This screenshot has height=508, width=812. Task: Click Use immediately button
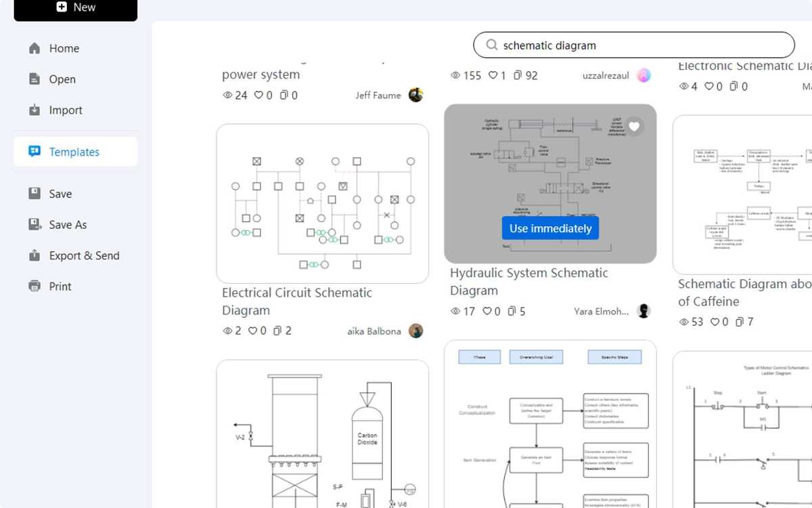551,228
